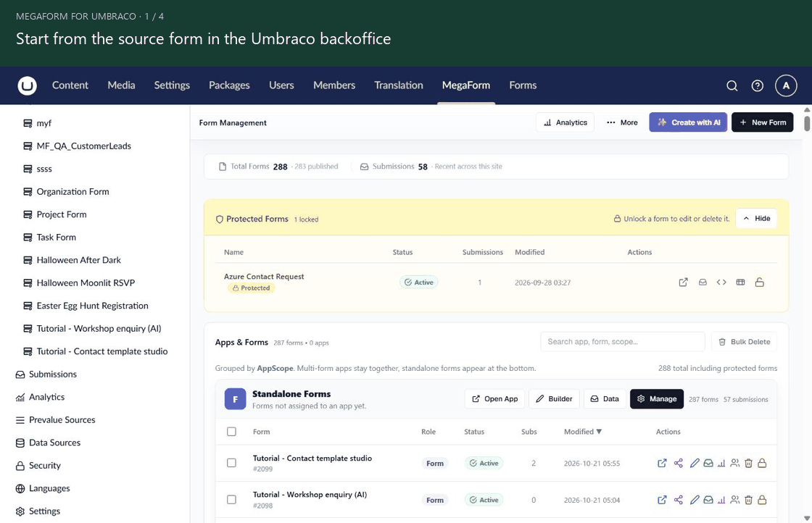Lock Tutorial - Contact template studio form

(x=762, y=463)
